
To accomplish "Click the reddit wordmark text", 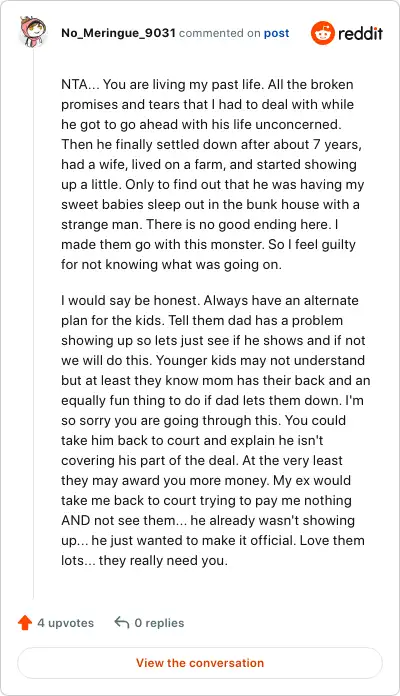I will click(360, 33).
